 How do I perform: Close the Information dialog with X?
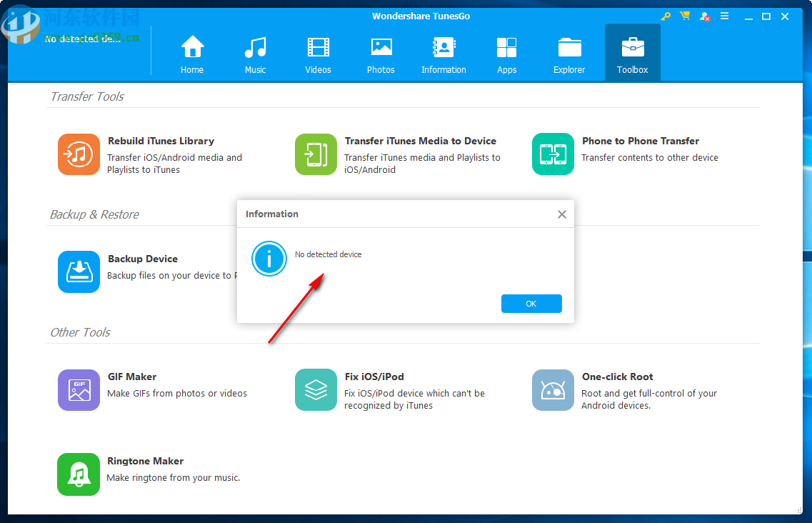click(x=562, y=214)
